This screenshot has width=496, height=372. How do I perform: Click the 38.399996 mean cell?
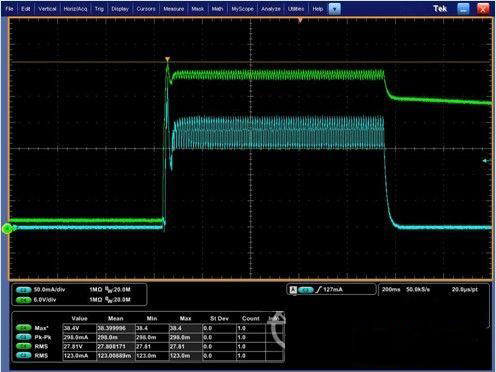pyautogui.click(x=116, y=328)
